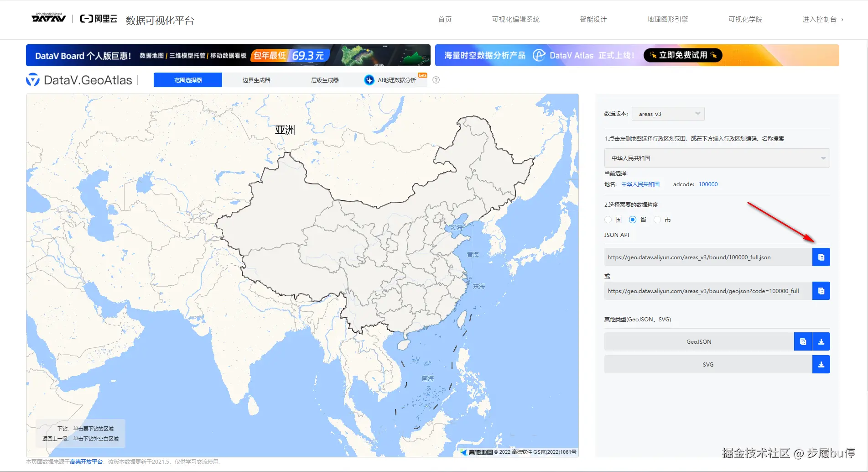The width and height of the screenshot is (868, 472).
Task: Go to 首页 in top navigation
Action: click(445, 19)
